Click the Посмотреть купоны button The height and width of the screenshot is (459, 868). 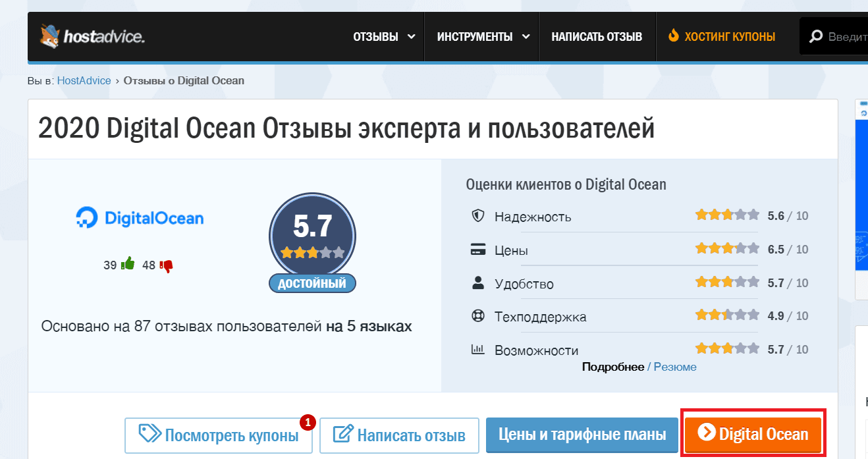point(219,435)
